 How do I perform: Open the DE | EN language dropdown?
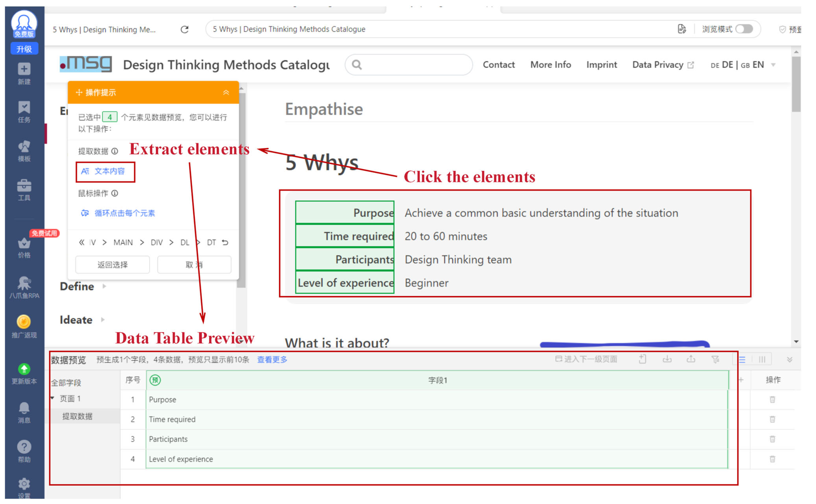[773, 65]
